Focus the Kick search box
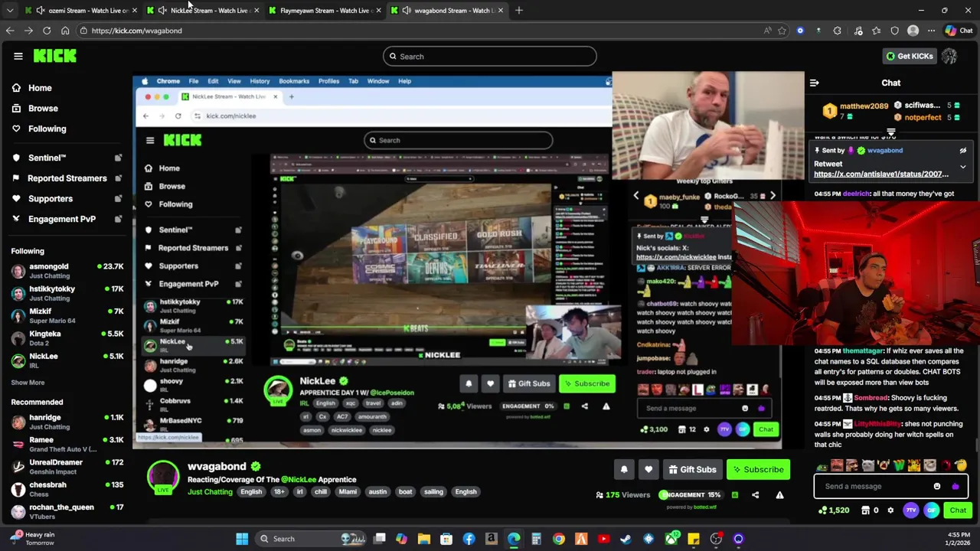The height and width of the screenshot is (551, 980). [x=490, y=56]
